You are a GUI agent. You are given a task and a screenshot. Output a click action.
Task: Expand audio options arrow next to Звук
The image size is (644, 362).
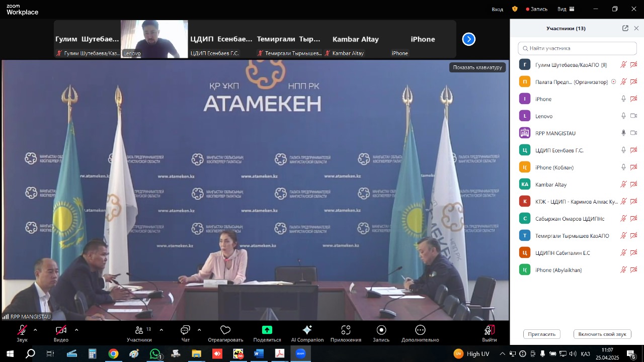(x=35, y=330)
